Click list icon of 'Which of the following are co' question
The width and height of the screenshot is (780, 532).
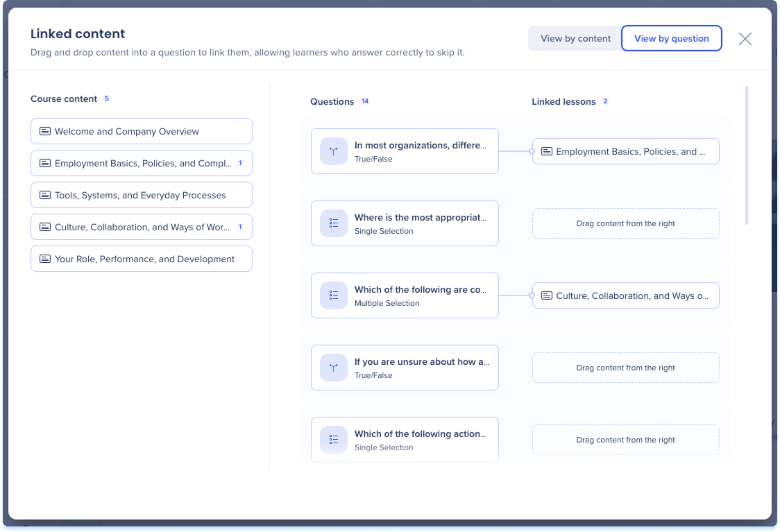click(334, 295)
